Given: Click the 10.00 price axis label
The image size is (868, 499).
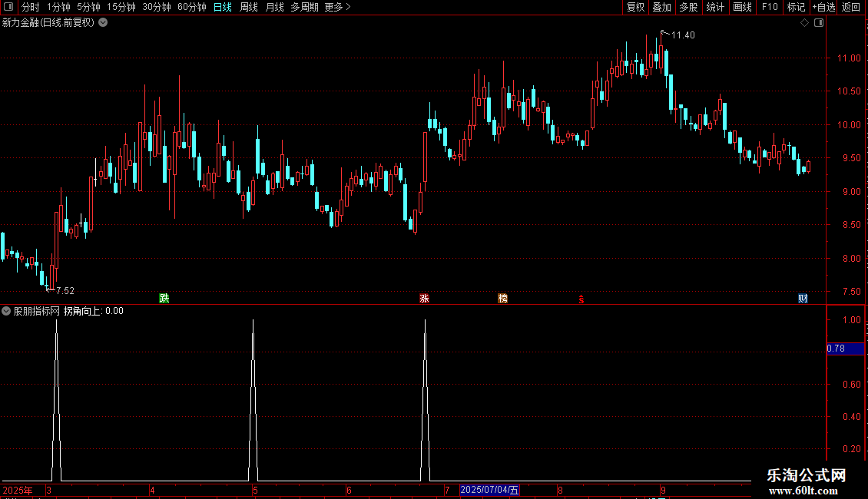Looking at the screenshot, I should coord(849,125).
